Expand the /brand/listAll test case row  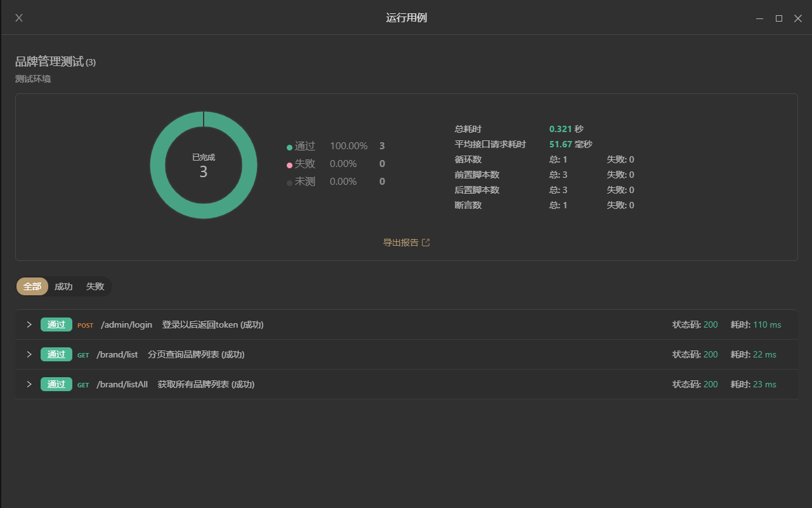click(29, 384)
